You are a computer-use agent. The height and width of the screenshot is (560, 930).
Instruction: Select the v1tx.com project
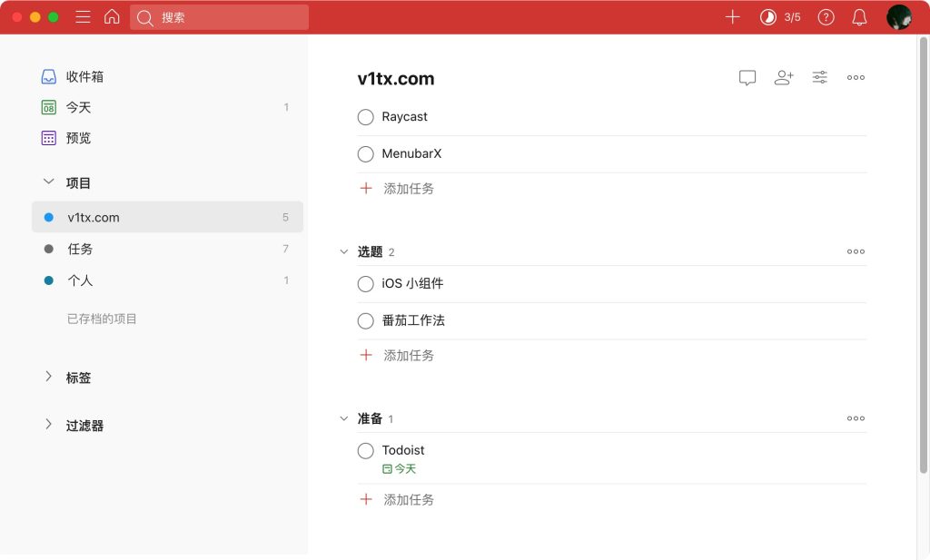pyautogui.click(x=167, y=217)
